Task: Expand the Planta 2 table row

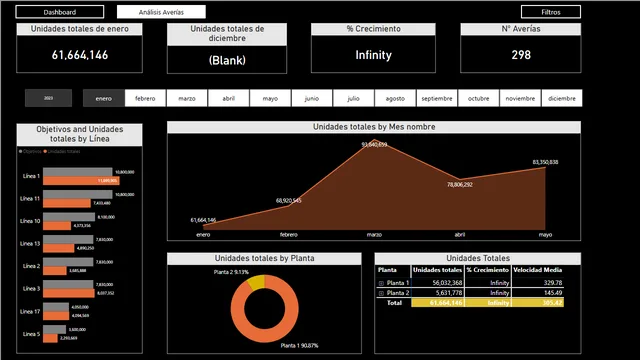Action: click(381, 293)
